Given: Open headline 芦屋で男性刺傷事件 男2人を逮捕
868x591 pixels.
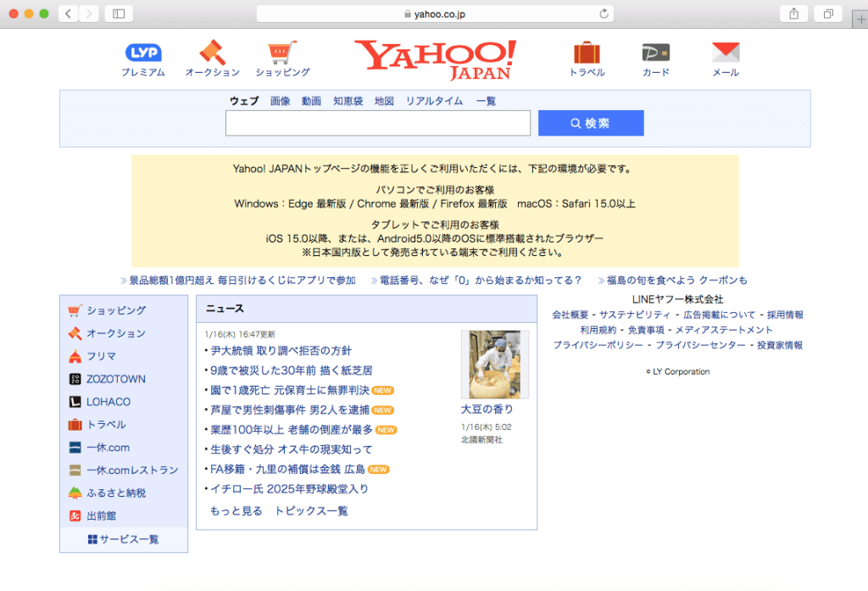Looking at the screenshot, I should 290,410.
